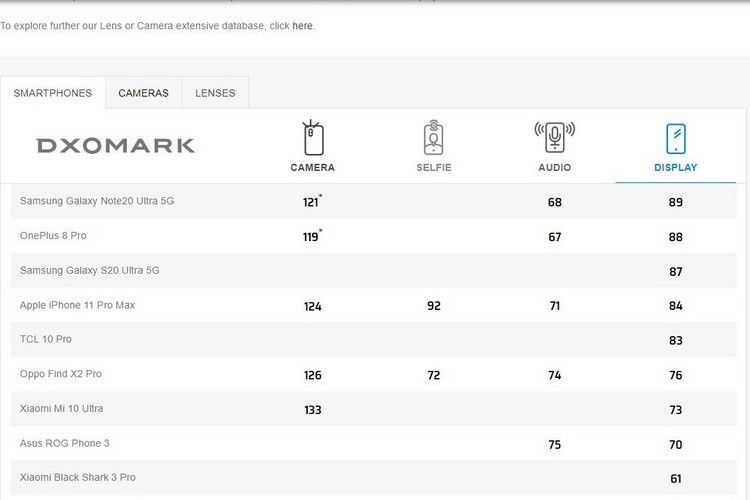Click Xiaomi Mi 10 Ultra display score 73
Image resolution: width=750 pixels, height=500 pixels.
pyautogui.click(x=676, y=411)
